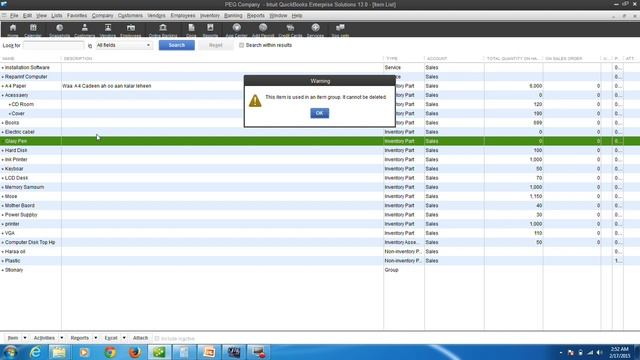Open the Home icon in the toolbar
This screenshot has width=640, height=360.
(13, 29)
